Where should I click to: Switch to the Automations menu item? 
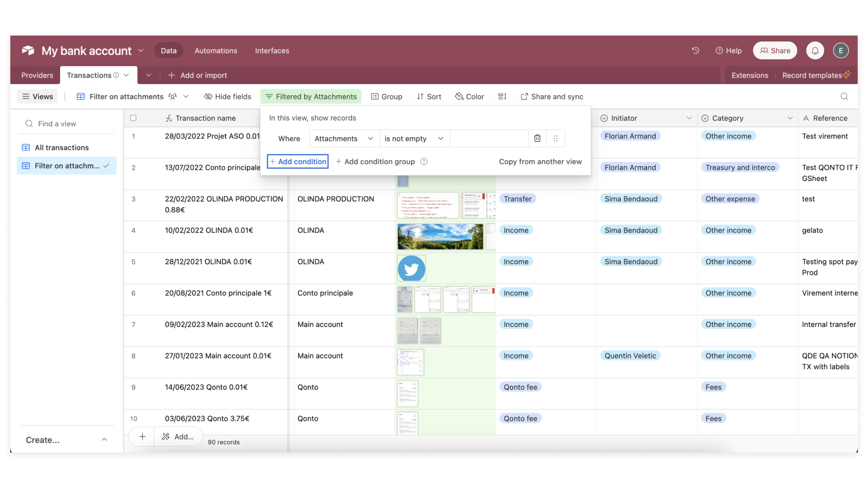(216, 50)
